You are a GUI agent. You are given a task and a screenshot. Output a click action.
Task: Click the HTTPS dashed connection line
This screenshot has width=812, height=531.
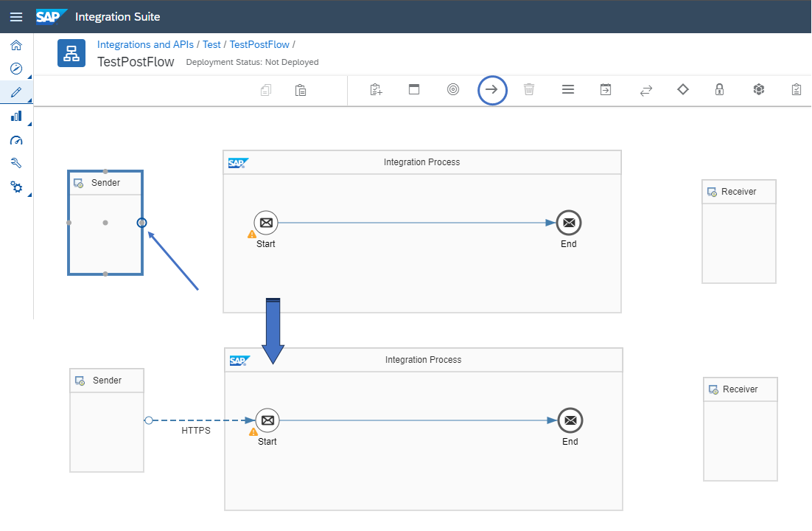point(199,420)
